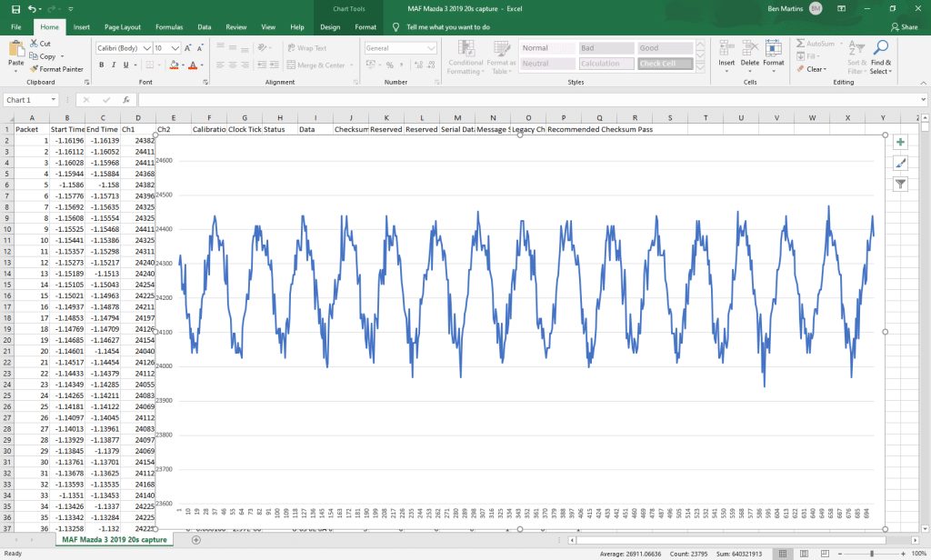Image resolution: width=931 pixels, height=560 pixels.
Task: Open the Chart Filters funnel icon
Action: pyautogui.click(x=900, y=185)
